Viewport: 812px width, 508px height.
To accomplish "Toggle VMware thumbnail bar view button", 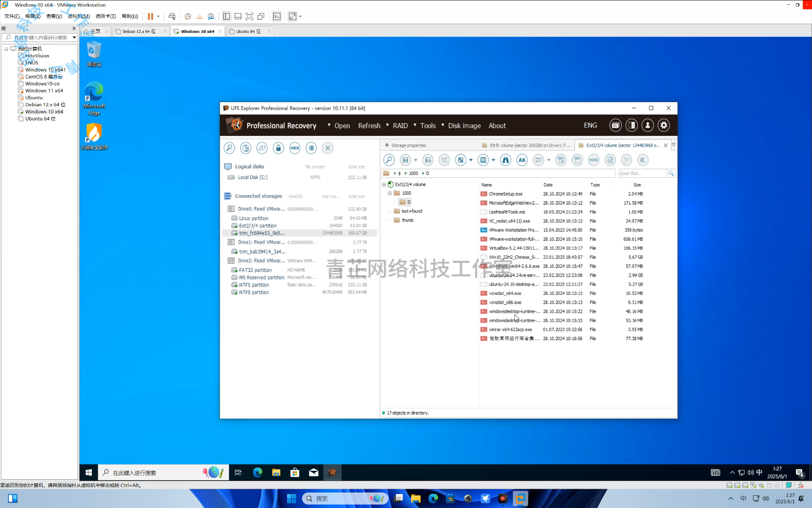I will [x=238, y=16].
